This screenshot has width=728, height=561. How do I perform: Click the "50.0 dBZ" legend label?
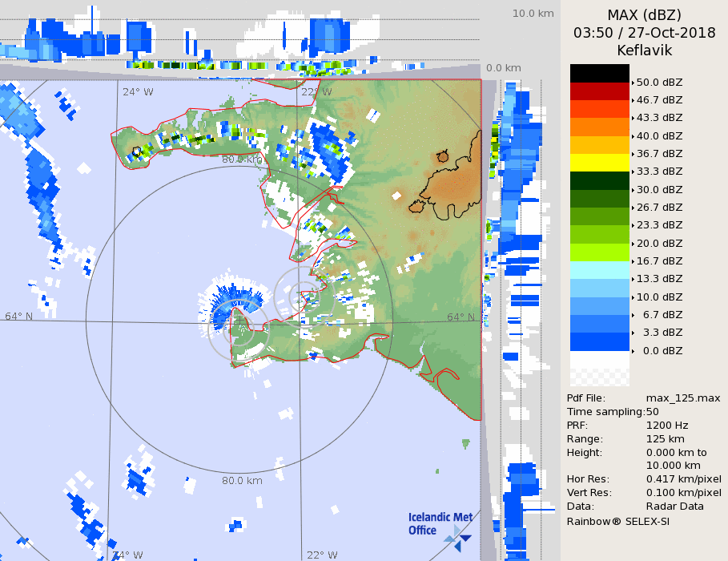click(659, 83)
